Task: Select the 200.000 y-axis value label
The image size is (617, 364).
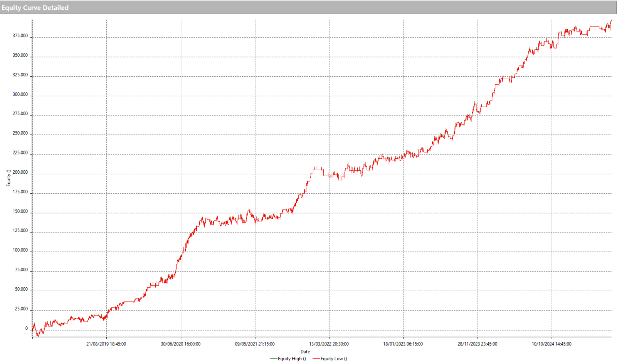Action: pyautogui.click(x=20, y=173)
